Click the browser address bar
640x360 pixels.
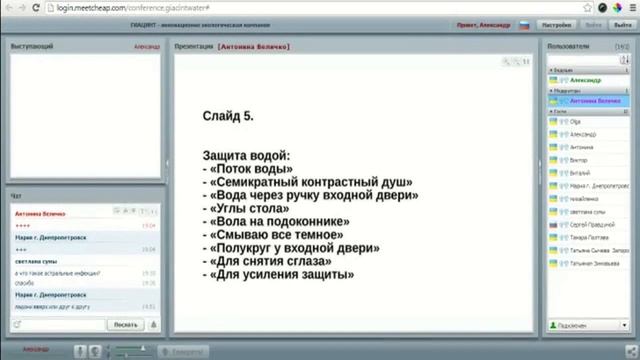[314, 8]
